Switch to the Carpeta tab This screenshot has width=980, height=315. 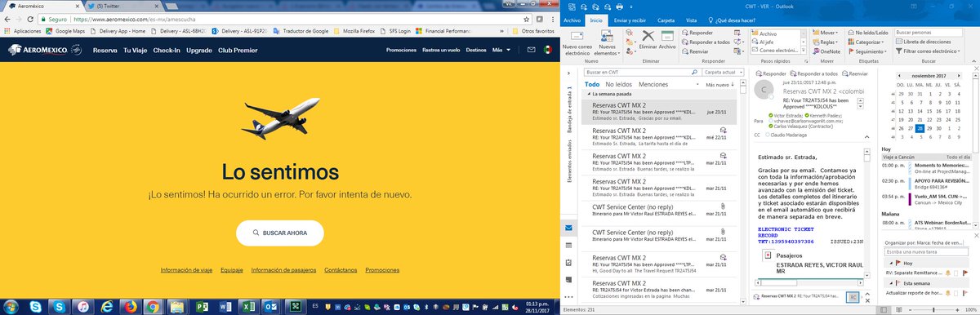pyautogui.click(x=666, y=20)
